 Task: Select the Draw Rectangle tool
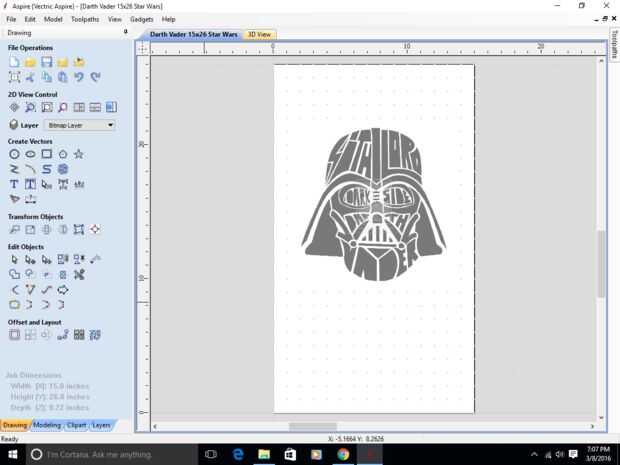click(x=47, y=154)
